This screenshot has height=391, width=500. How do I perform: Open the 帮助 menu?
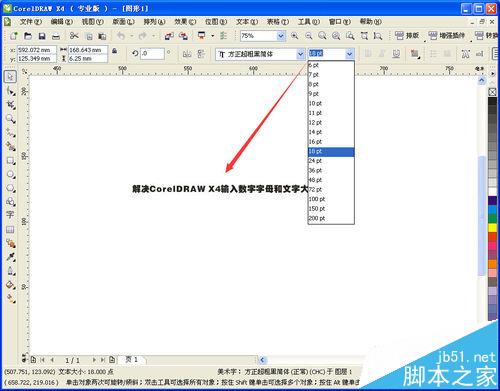pyautogui.click(x=371, y=22)
